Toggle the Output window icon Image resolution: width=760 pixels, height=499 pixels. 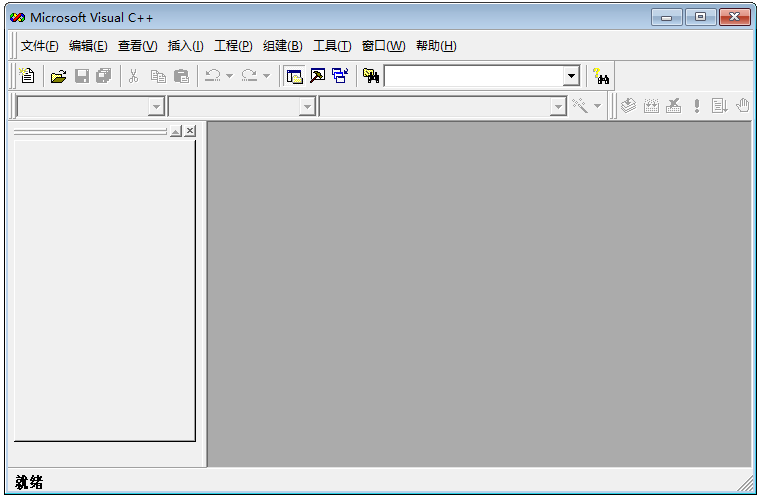click(x=317, y=76)
